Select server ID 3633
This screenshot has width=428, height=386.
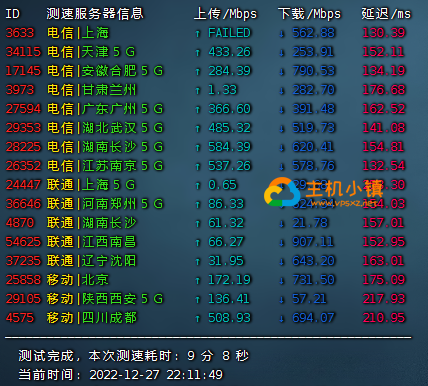click(x=20, y=33)
